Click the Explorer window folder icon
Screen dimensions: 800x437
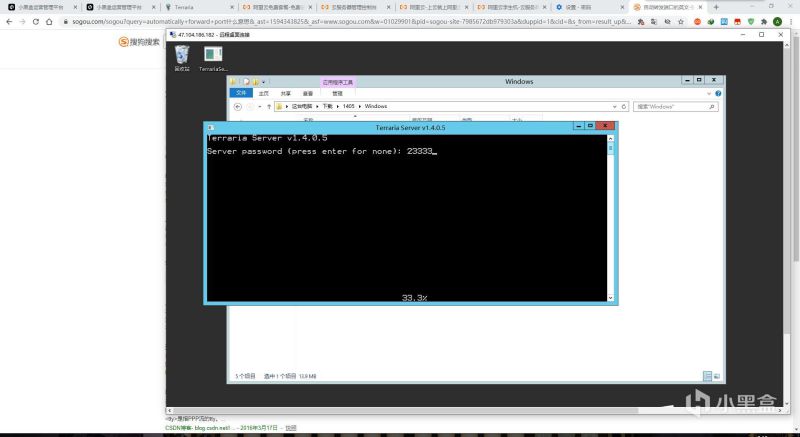233,82
